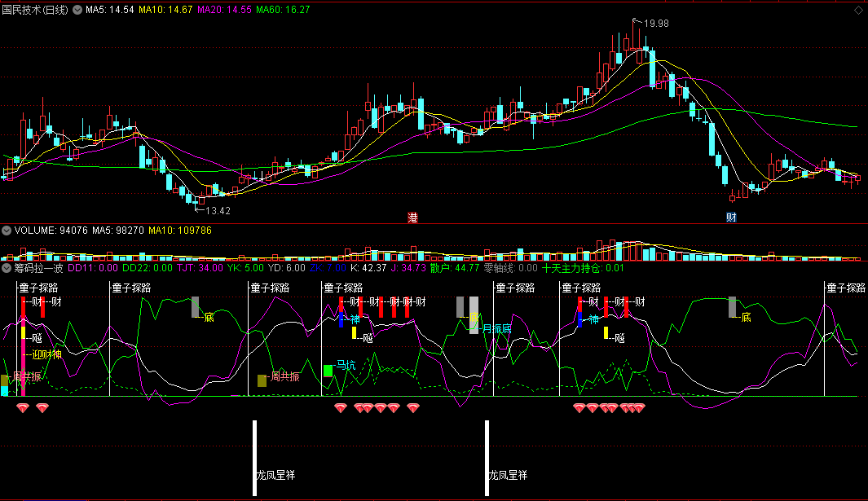Viewport: 868px width, 501px height.
Task: Click the yellow 迎财神 signal label
Action: pos(46,355)
